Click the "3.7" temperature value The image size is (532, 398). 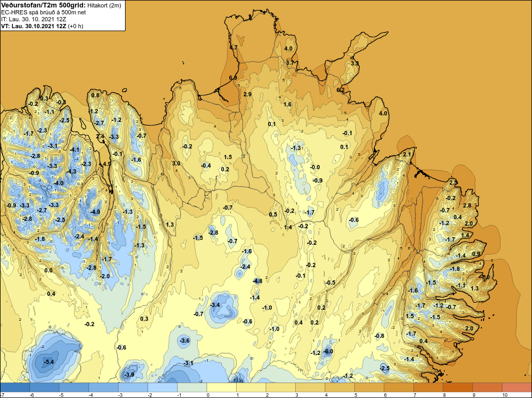tap(290, 63)
